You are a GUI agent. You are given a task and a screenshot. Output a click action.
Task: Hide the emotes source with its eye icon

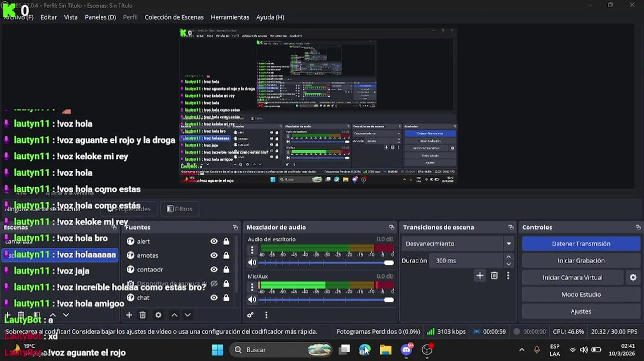point(214,255)
